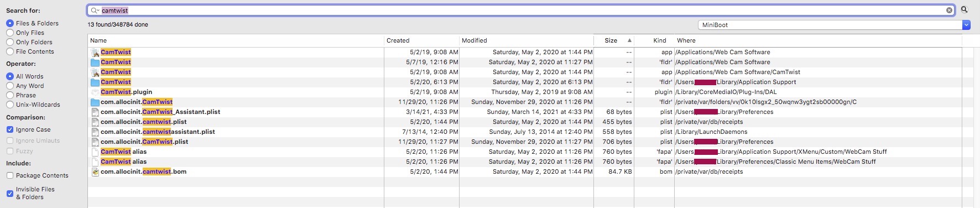Select the Unix-Wildcards operator
980x208 pixels.
(10, 105)
